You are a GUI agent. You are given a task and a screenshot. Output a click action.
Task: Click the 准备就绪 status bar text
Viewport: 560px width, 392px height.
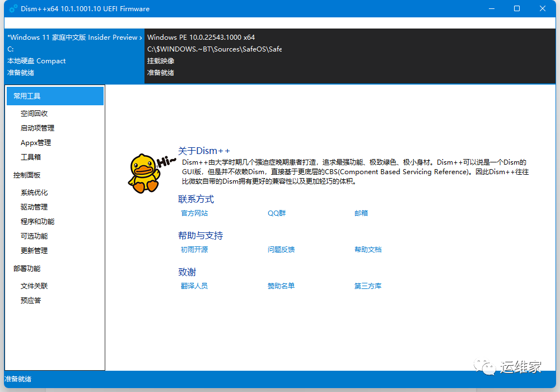point(18,379)
